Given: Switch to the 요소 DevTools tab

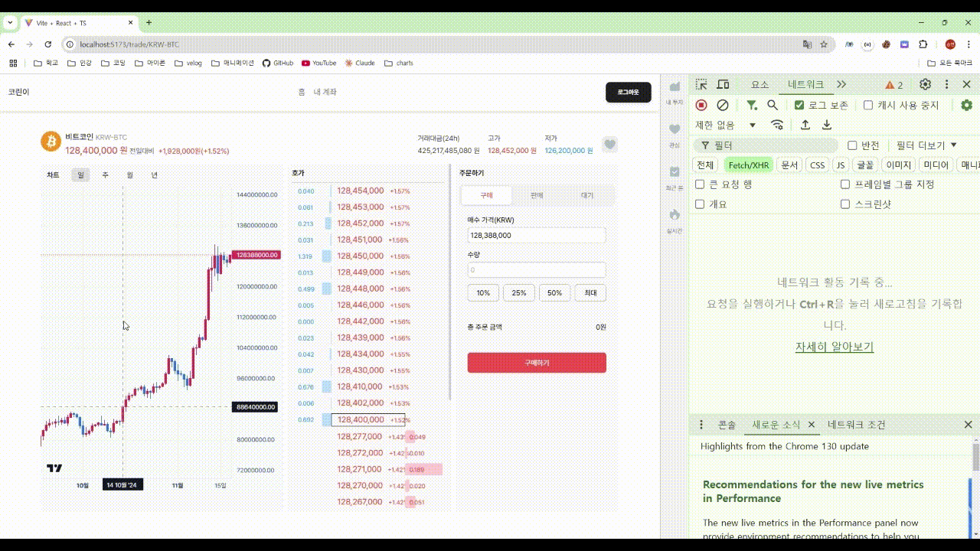Looking at the screenshot, I should (x=759, y=85).
